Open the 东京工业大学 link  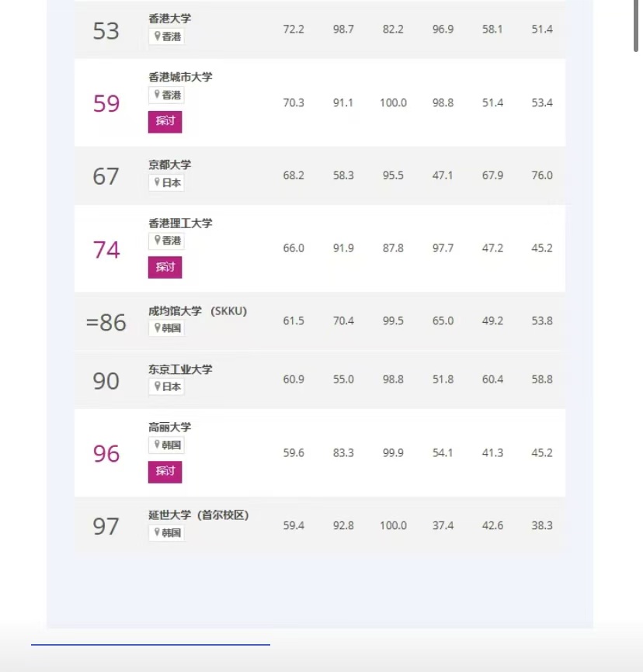[180, 369]
